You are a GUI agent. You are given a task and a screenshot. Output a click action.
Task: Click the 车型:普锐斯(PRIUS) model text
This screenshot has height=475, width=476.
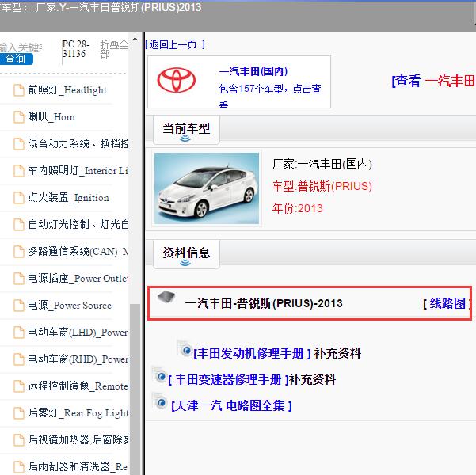(x=322, y=186)
